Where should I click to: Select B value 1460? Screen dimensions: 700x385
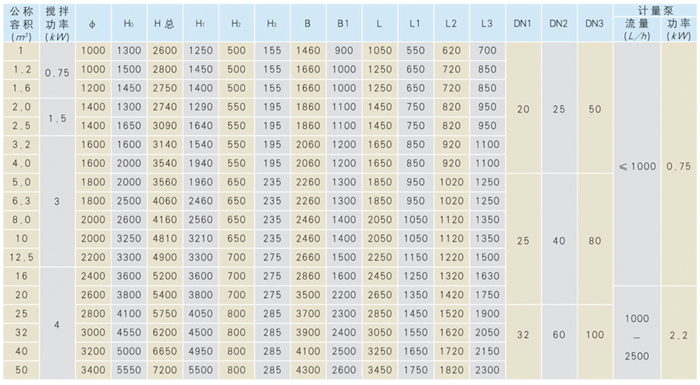(x=308, y=50)
